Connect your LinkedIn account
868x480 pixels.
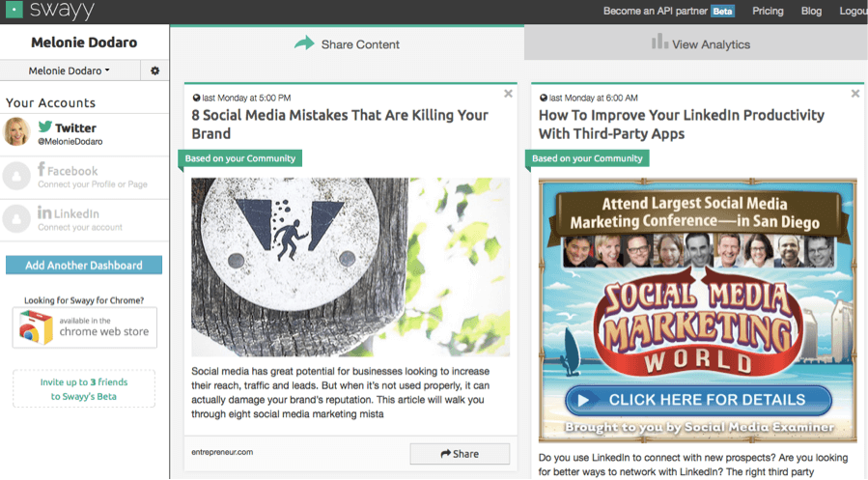(80, 228)
